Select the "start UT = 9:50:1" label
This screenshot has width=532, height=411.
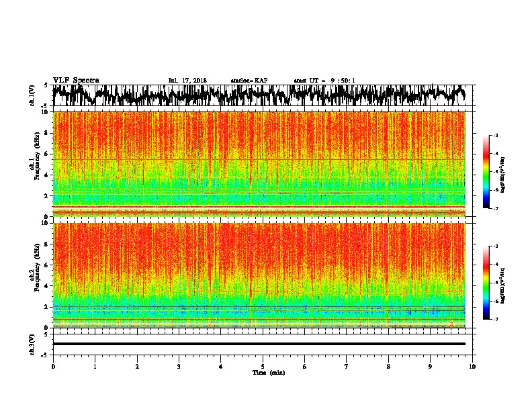[x=324, y=81]
